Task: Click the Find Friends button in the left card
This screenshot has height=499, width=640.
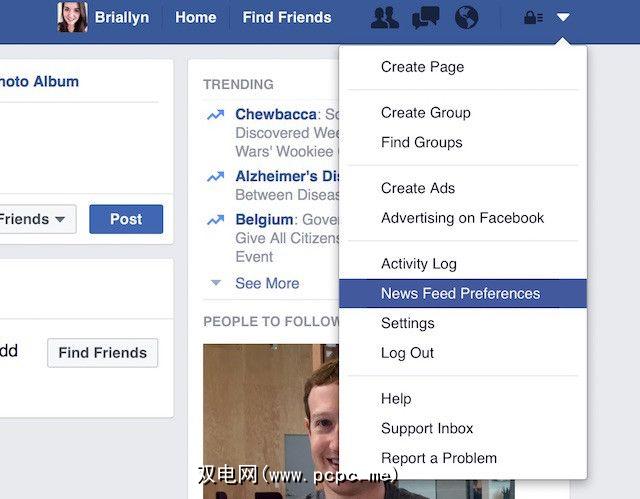Action: tap(102, 353)
